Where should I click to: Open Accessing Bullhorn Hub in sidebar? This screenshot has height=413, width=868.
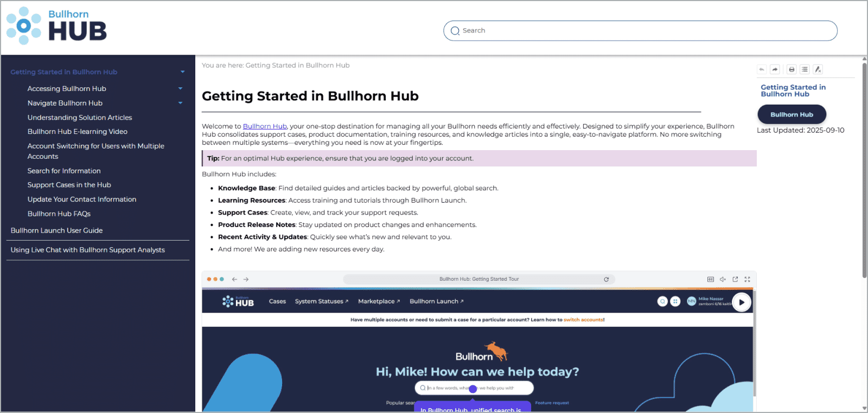[x=67, y=88]
